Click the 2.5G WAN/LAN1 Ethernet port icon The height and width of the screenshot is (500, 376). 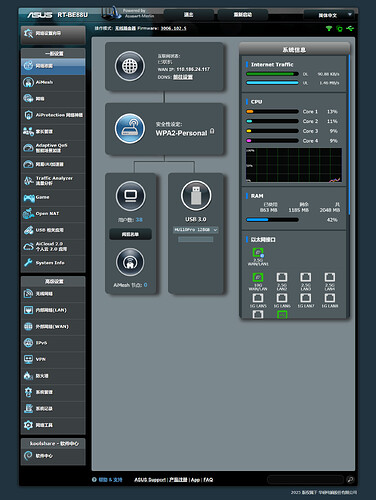coord(258,253)
